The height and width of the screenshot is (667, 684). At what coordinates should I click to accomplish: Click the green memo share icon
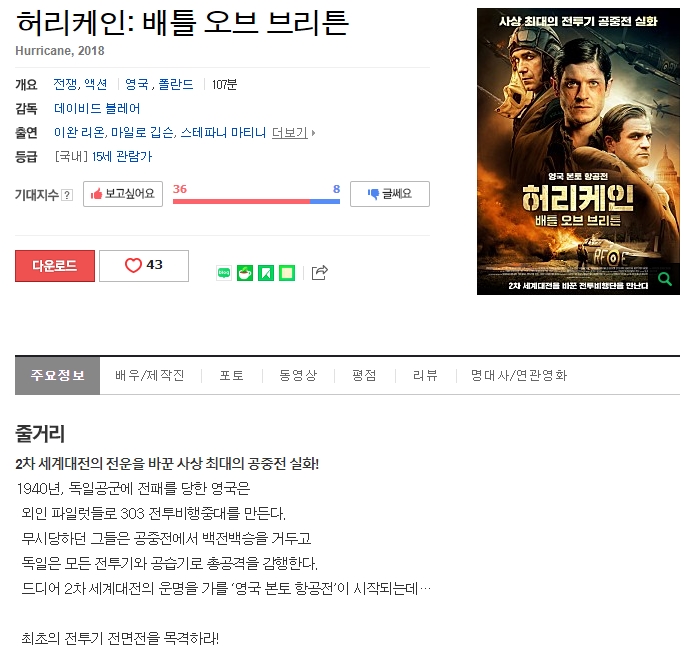point(287,273)
